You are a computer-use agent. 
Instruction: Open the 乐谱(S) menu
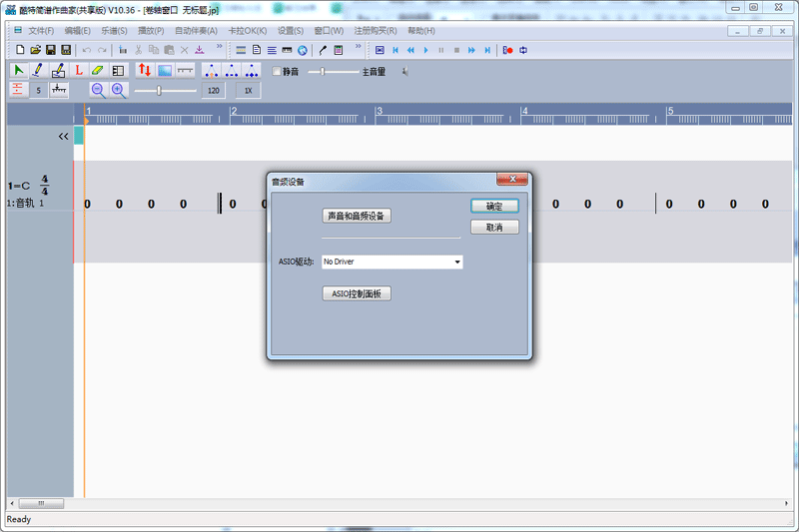pyautogui.click(x=114, y=31)
